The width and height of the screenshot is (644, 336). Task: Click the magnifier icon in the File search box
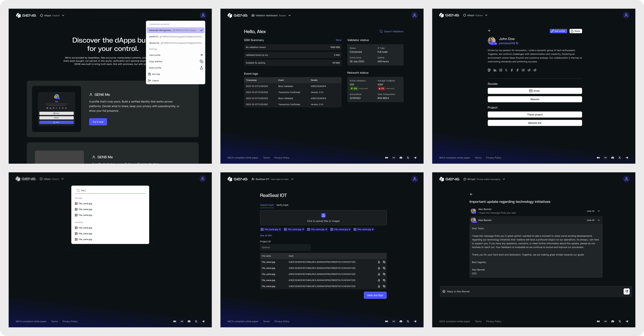pyautogui.click(x=78, y=190)
